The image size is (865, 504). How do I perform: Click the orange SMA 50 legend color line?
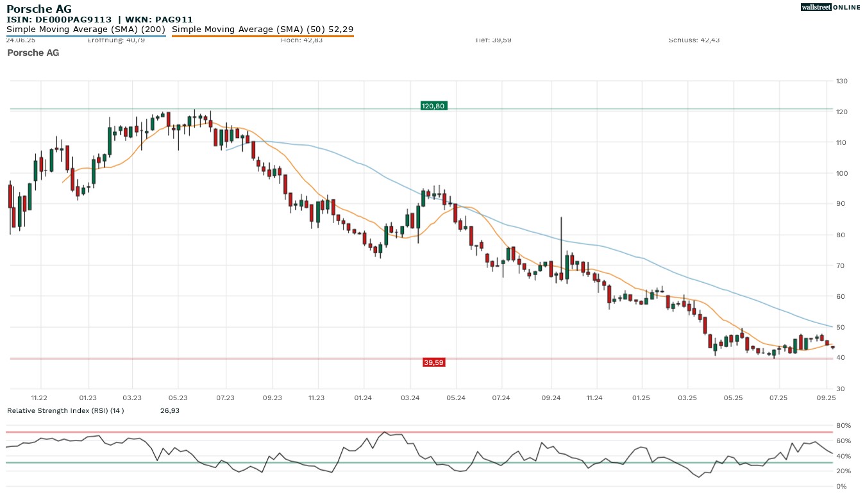pos(263,36)
